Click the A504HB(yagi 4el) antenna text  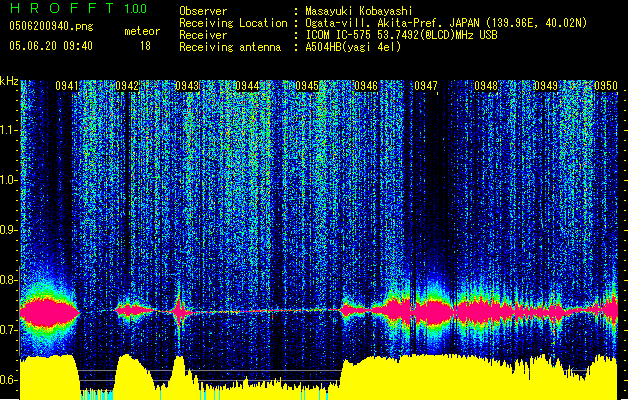(x=353, y=47)
